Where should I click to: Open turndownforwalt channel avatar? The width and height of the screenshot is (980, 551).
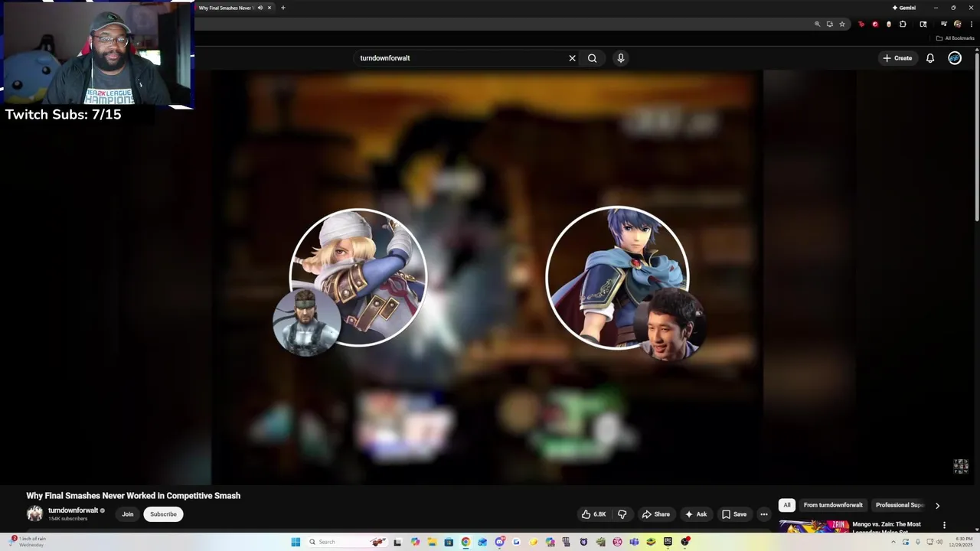(34, 514)
